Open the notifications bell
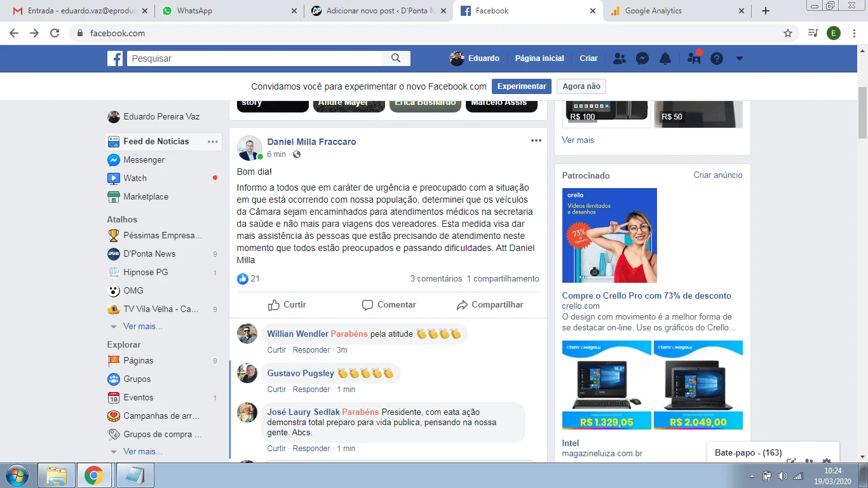 pos(665,58)
